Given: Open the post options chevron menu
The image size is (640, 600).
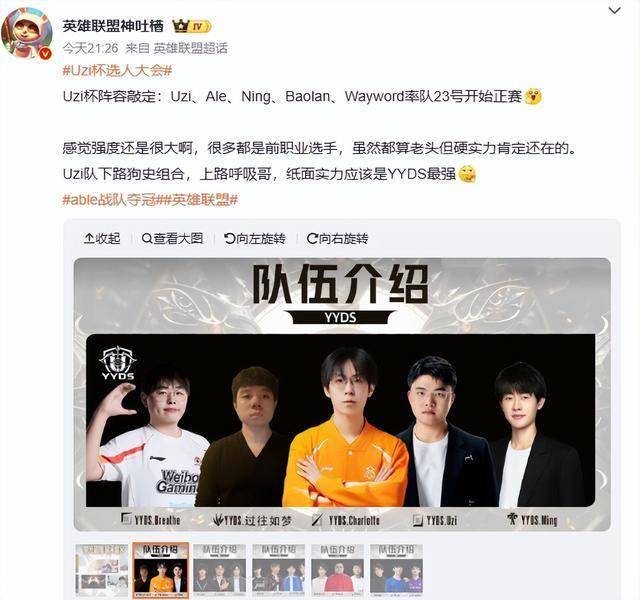Looking at the screenshot, I should tap(614, 11).
